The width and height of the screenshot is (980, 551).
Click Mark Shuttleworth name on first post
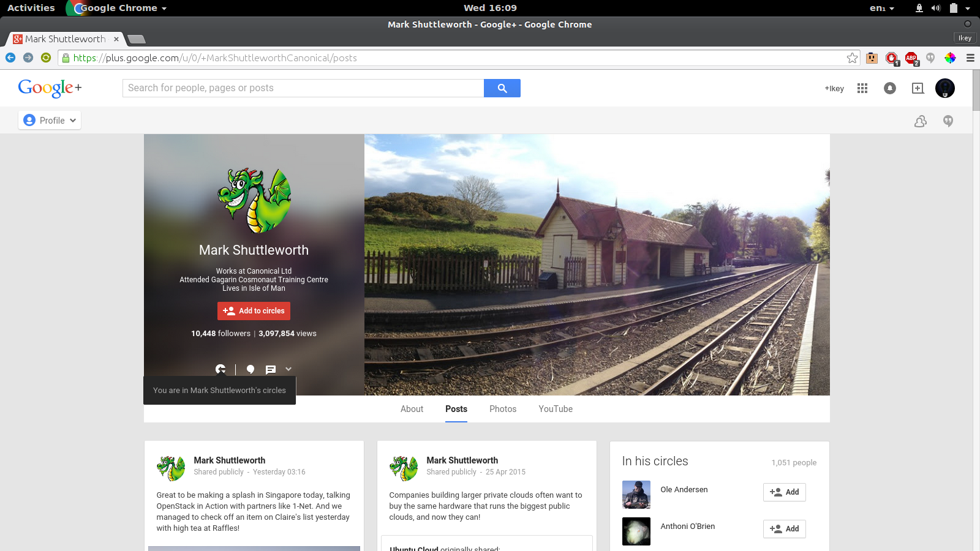click(x=230, y=460)
